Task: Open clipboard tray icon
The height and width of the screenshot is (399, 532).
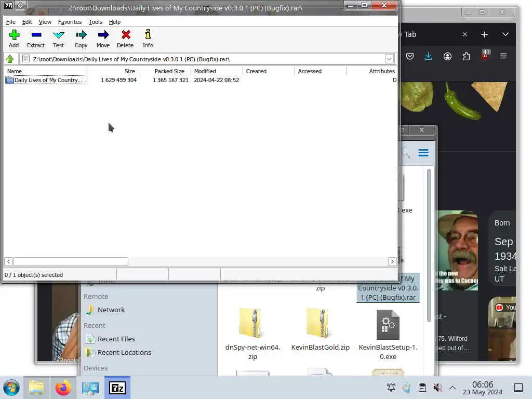Action: point(422,388)
